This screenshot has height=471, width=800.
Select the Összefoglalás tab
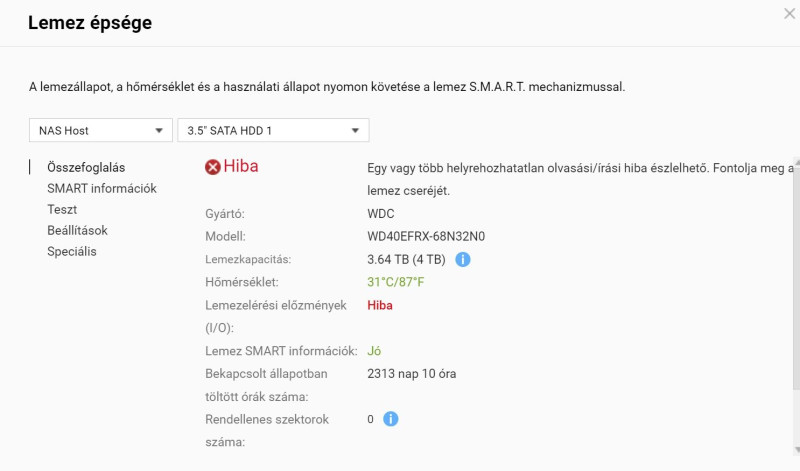(x=86, y=167)
